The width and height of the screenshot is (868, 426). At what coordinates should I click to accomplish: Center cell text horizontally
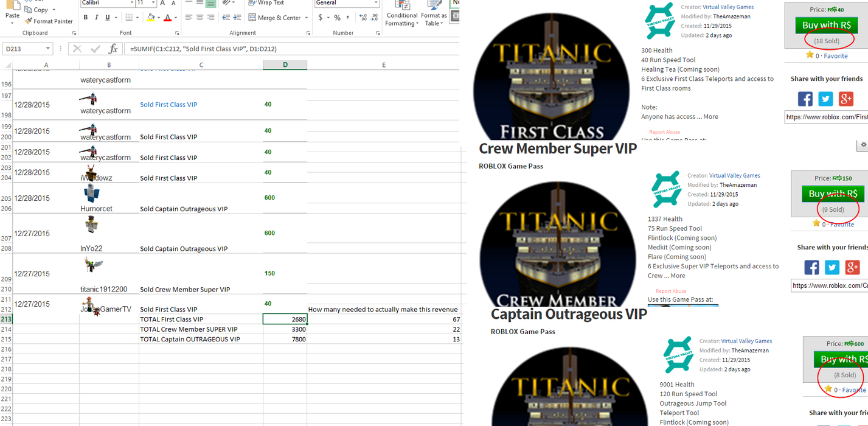pyautogui.click(x=200, y=18)
